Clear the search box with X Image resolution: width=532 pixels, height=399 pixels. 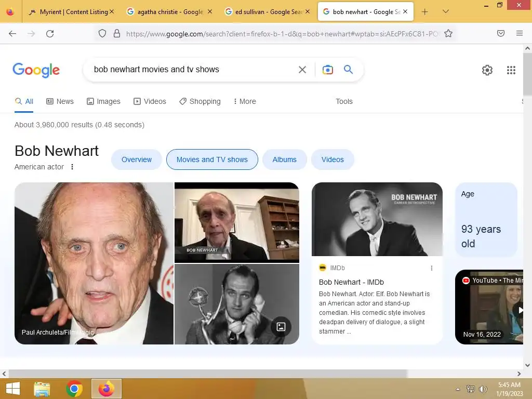(302, 70)
